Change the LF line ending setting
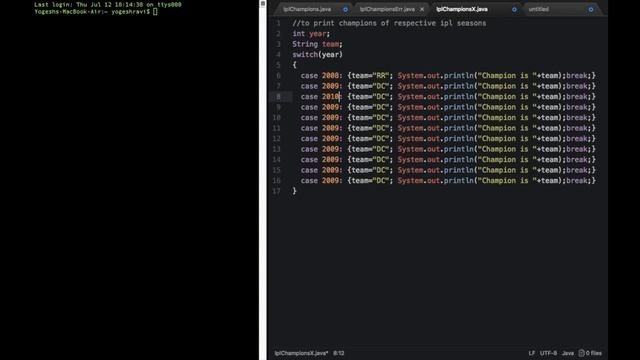The height and width of the screenshot is (360, 640). coord(531,353)
